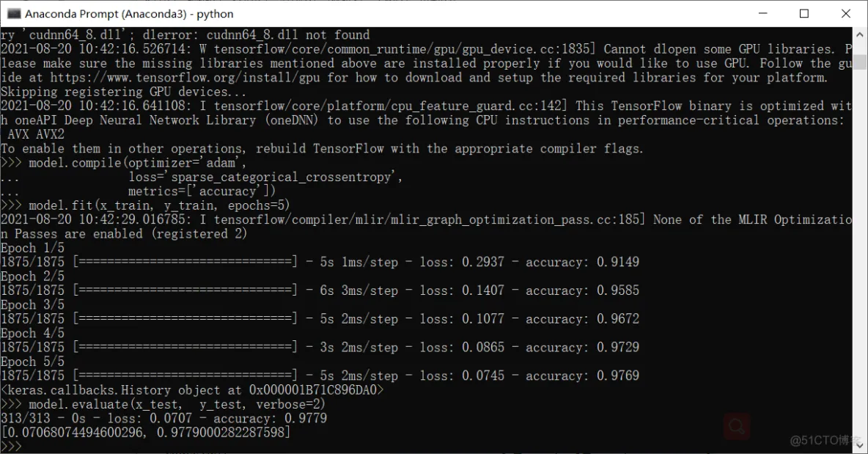
Task: Click the 'Epoch 4/5' line
Action: click(33, 333)
